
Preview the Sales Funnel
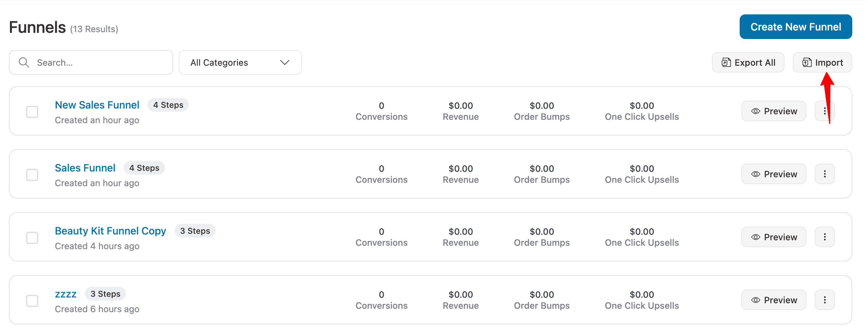point(774,174)
